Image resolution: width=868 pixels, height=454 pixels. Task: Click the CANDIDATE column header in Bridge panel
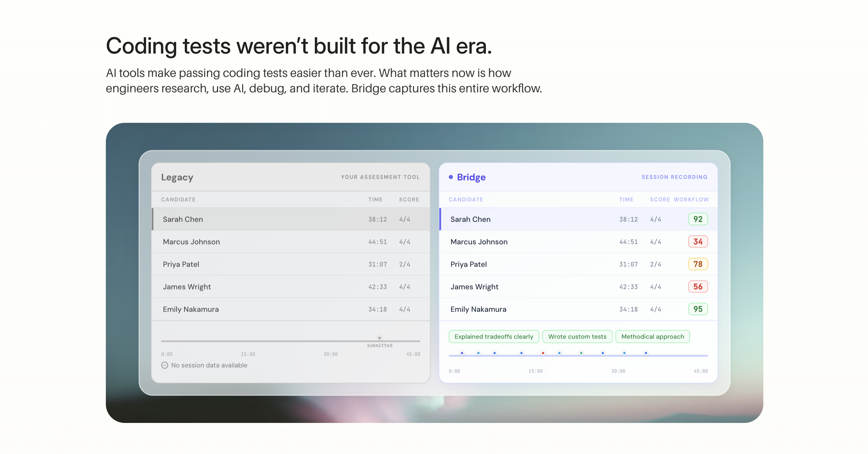[466, 200]
